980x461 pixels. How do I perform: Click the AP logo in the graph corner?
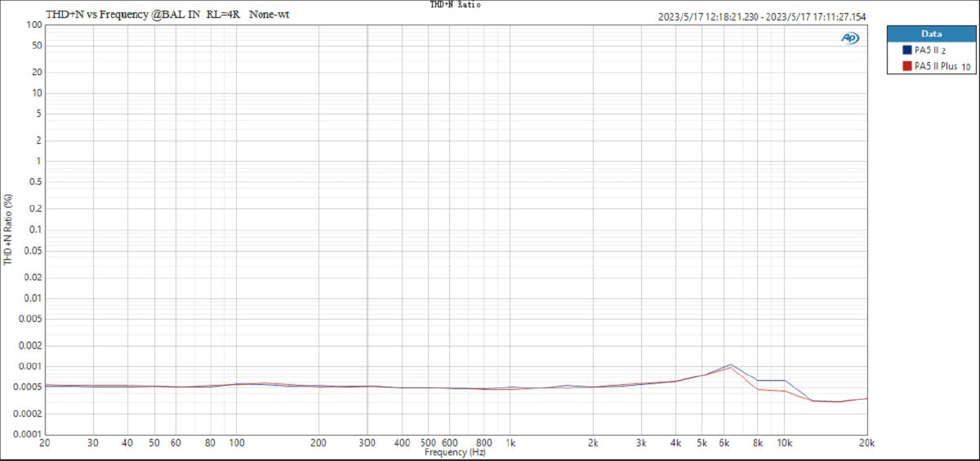[x=850, y=38]
